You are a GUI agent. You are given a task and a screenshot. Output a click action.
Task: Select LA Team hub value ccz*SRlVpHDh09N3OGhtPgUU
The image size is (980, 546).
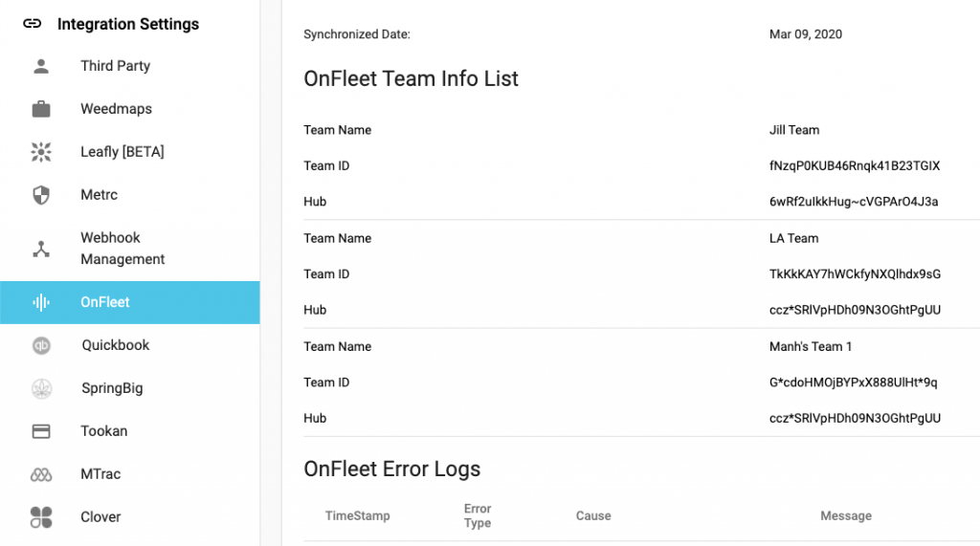855,310
